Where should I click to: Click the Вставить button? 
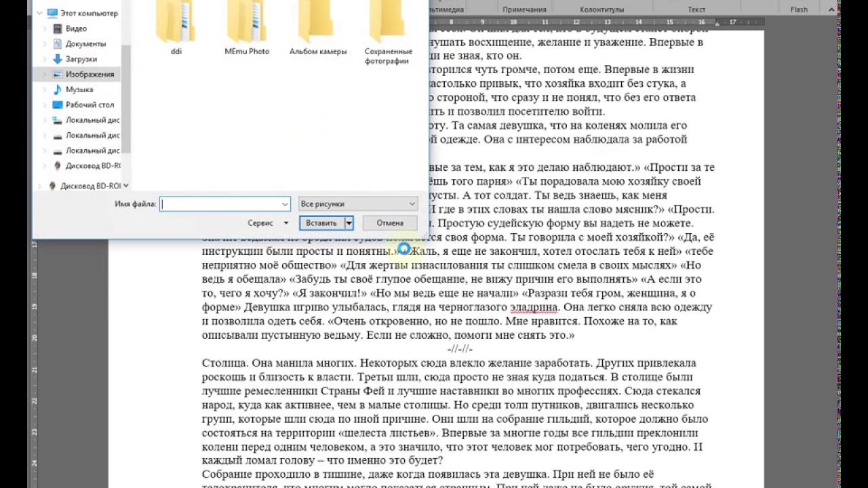(x=321, y=222)
